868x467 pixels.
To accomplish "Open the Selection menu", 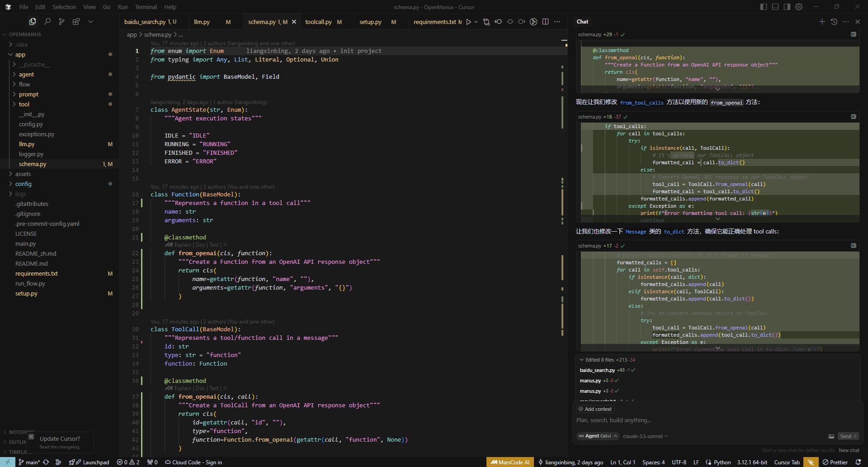I will click(64, 7).
